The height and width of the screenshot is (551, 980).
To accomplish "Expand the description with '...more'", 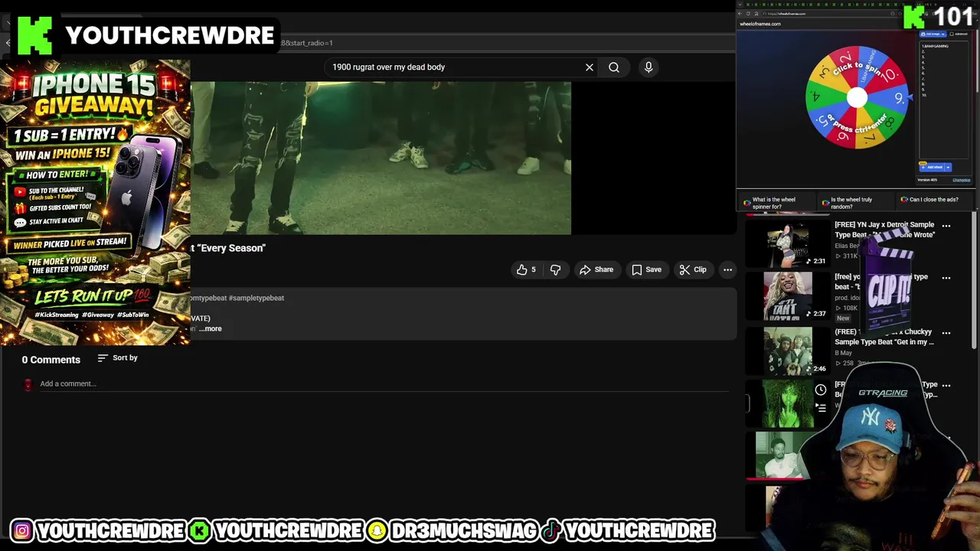I will (210, 329).
